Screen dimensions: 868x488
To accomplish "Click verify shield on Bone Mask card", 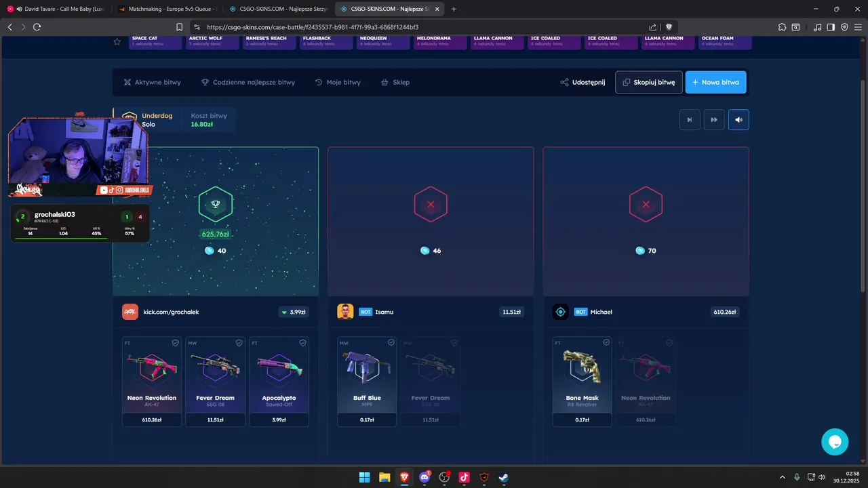I will tap(606, 343).
